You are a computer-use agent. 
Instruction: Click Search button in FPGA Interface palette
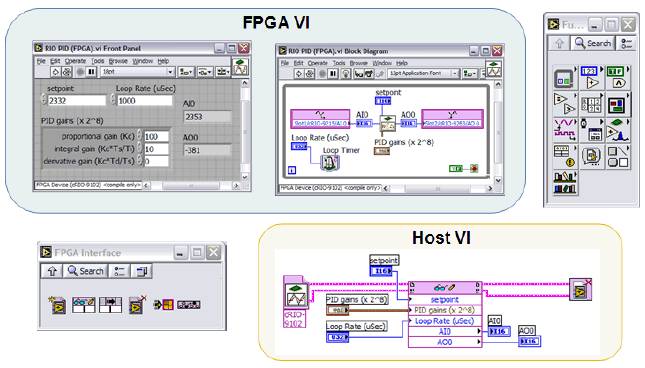86,271
